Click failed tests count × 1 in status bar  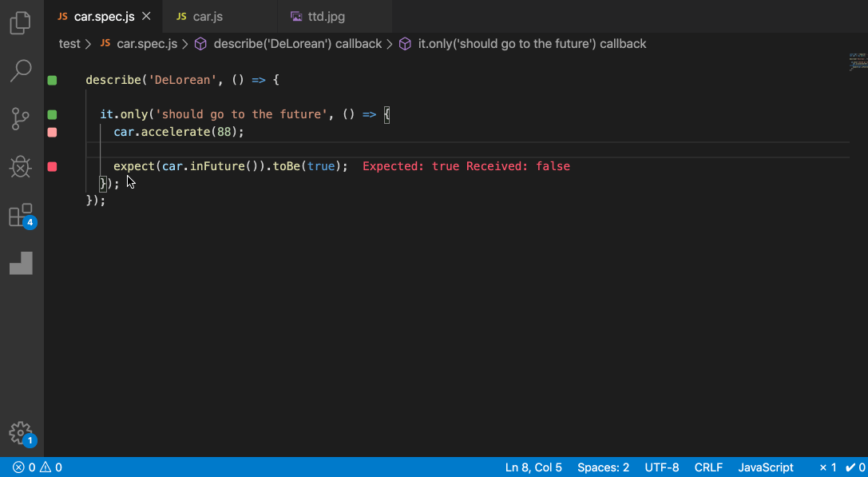828,467
